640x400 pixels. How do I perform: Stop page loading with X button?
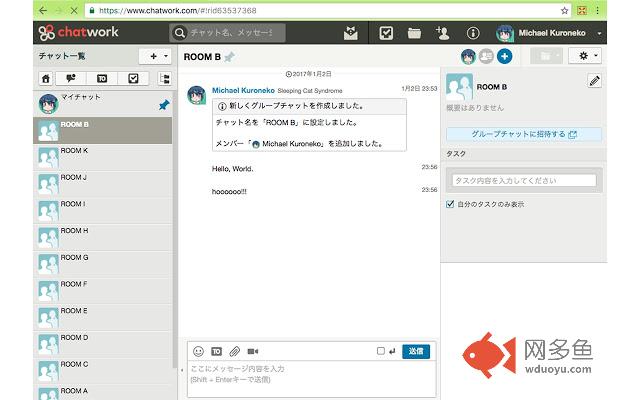tap(74, 11)
